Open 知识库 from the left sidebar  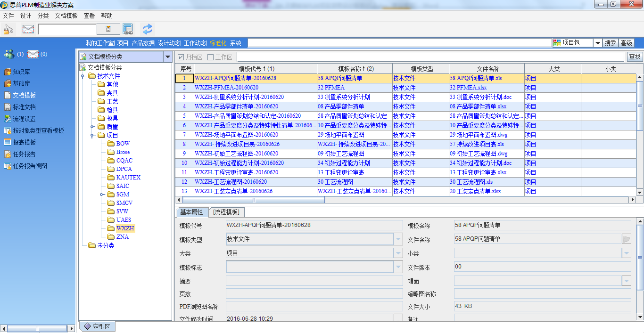click(x=21, y=72)
